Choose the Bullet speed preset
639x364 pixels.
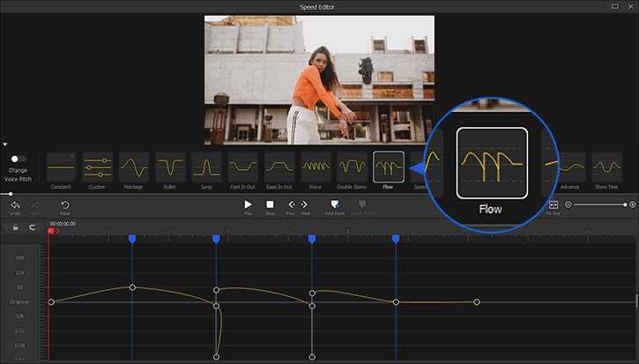point(170,167)
